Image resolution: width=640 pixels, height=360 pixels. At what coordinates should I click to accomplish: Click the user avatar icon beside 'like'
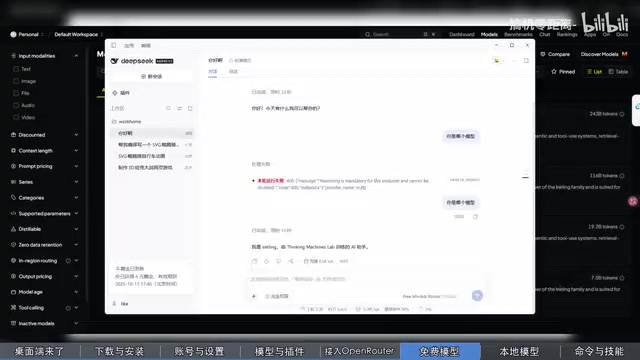(114, 304)
